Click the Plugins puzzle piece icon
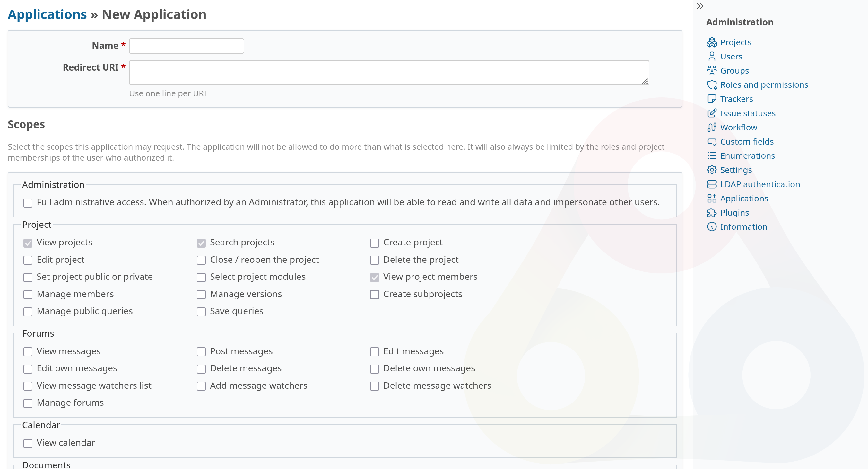 tap(712, 213)
